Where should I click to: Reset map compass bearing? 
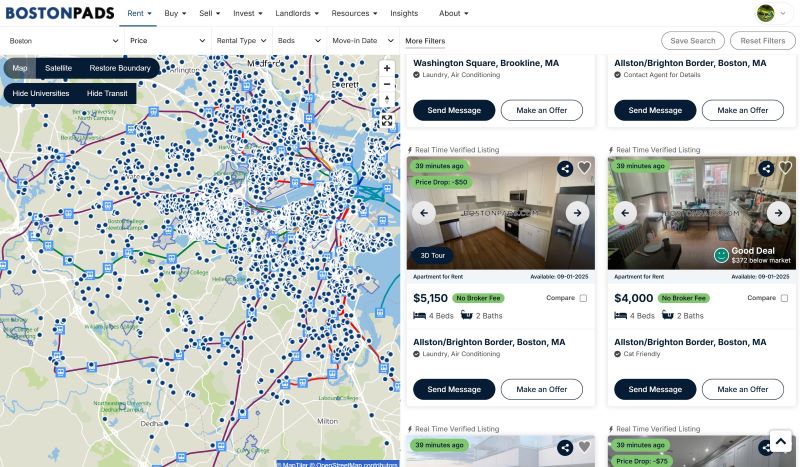(x=387, y=100)
